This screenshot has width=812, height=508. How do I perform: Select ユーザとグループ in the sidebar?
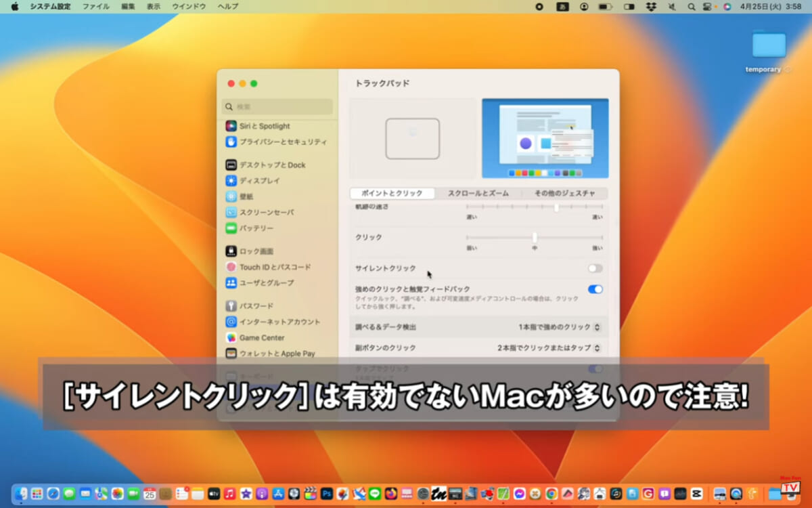tap(260, 282)
